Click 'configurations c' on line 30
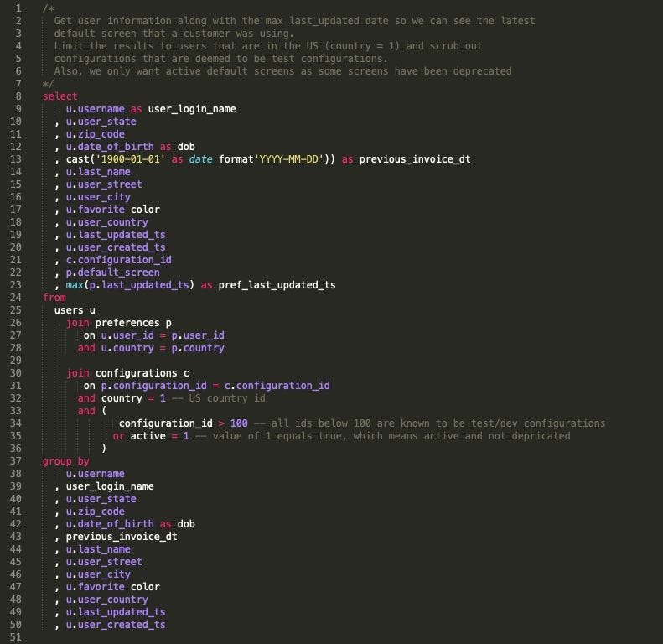 click(142, 373)
